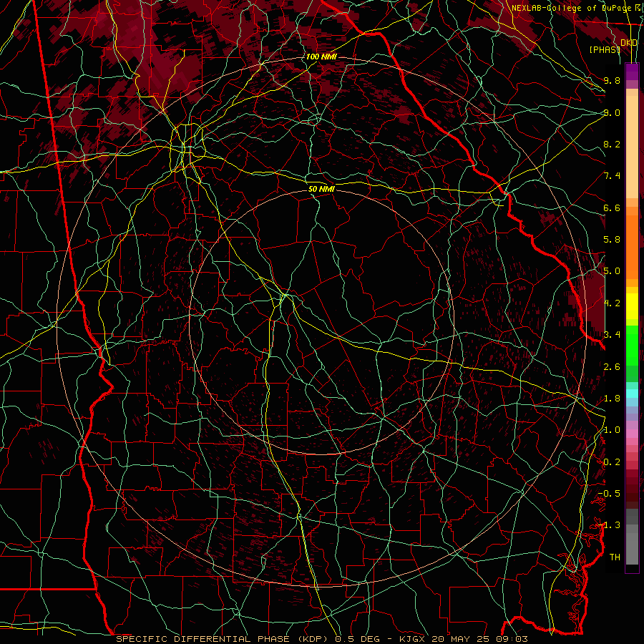This screenshot has width=644, height=644.
Task: Pick the bright green segment of the color scale
Action: [x=632, y=346]
